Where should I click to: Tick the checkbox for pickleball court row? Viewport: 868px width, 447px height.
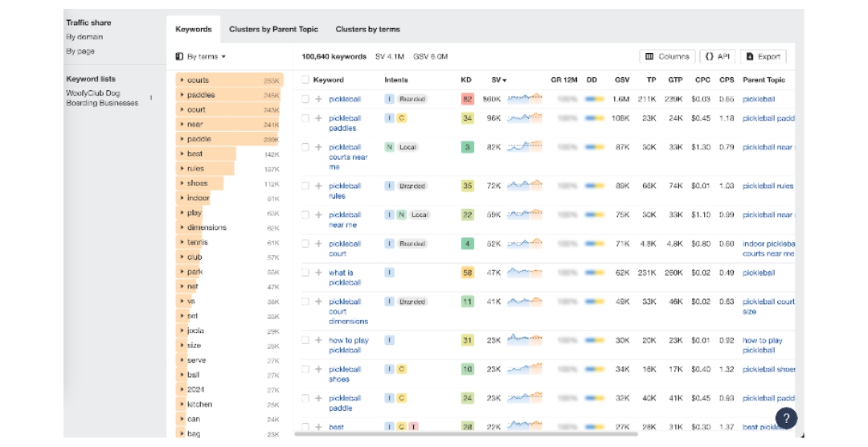305,244
